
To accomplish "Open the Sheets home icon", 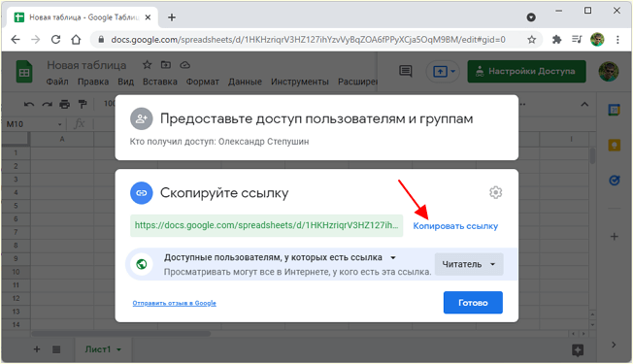I will click(x=24, y=72).
